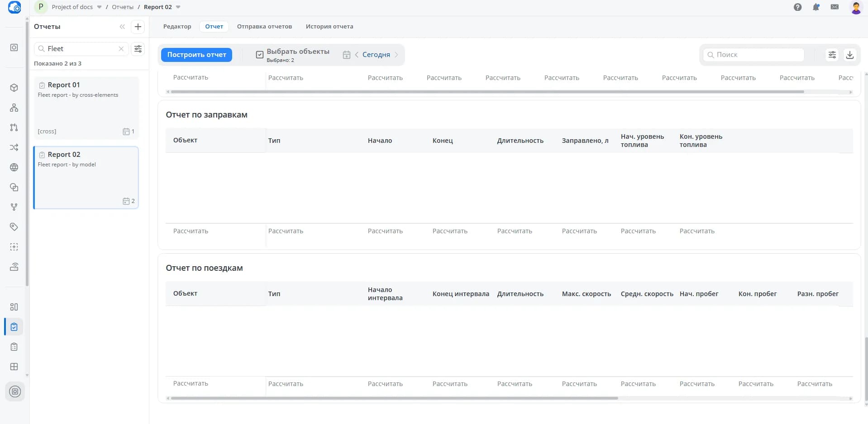
Task: Open the Отправка отчетов tab
Action: (264, 27)
